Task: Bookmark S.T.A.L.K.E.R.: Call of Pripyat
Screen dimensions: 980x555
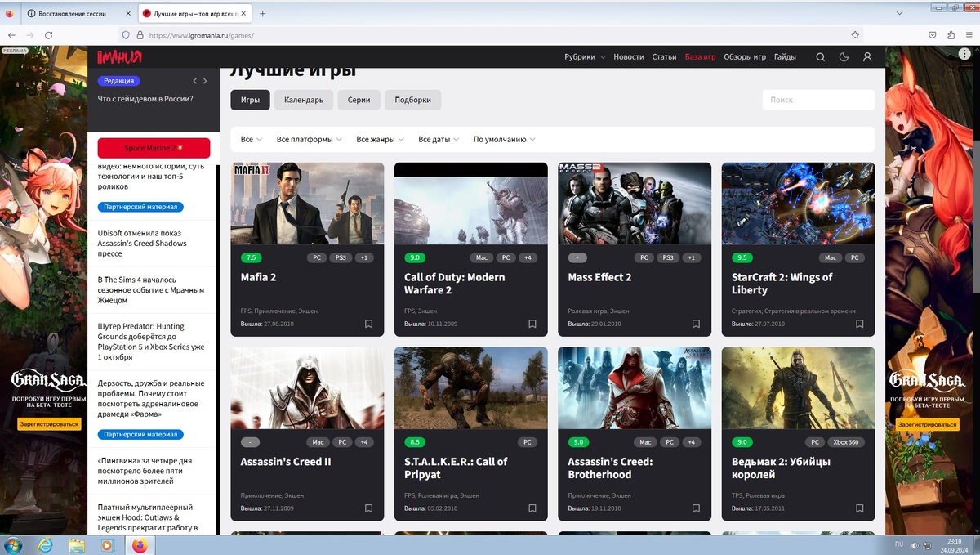Action: point(532,508)
